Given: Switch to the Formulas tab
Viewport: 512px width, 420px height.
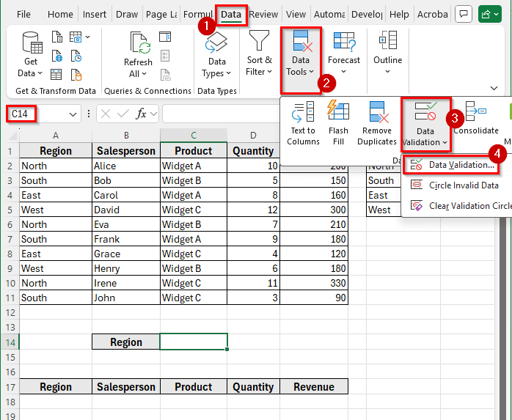Looking at the screenshot, I should (198, 15).
